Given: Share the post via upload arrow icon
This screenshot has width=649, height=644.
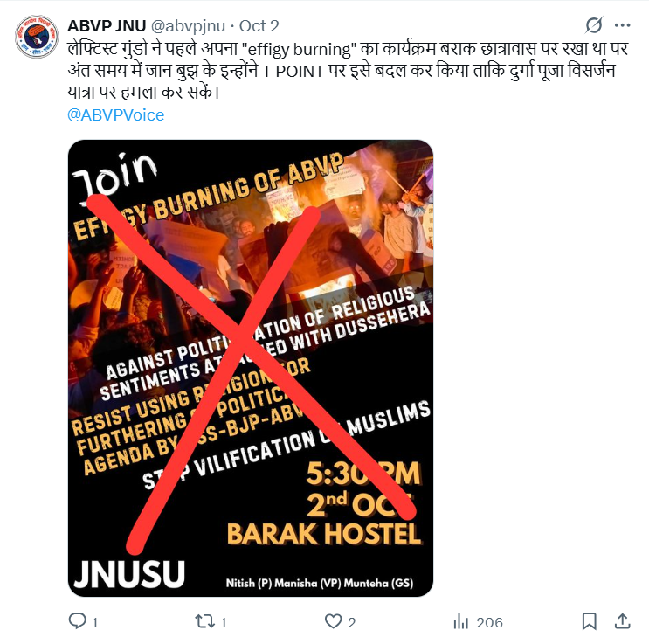Looking at the screenshot, I should [x=623, y=620].
